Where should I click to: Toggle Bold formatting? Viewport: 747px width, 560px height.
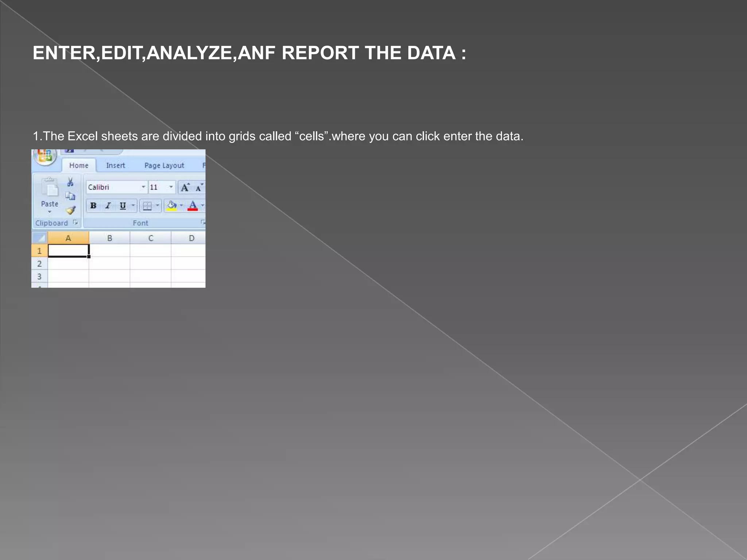(93, 206)
